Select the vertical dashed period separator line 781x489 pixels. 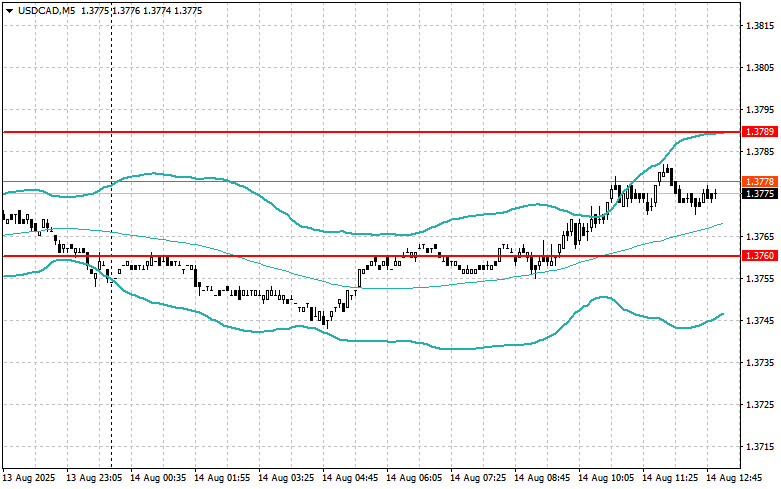click(111, 234)
